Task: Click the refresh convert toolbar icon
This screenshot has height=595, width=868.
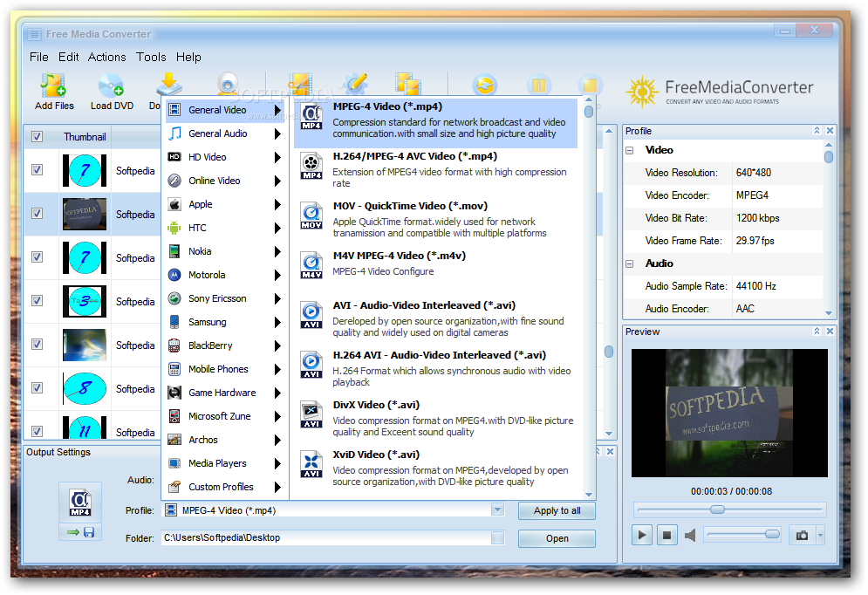Action: click(x=484, y=85)
